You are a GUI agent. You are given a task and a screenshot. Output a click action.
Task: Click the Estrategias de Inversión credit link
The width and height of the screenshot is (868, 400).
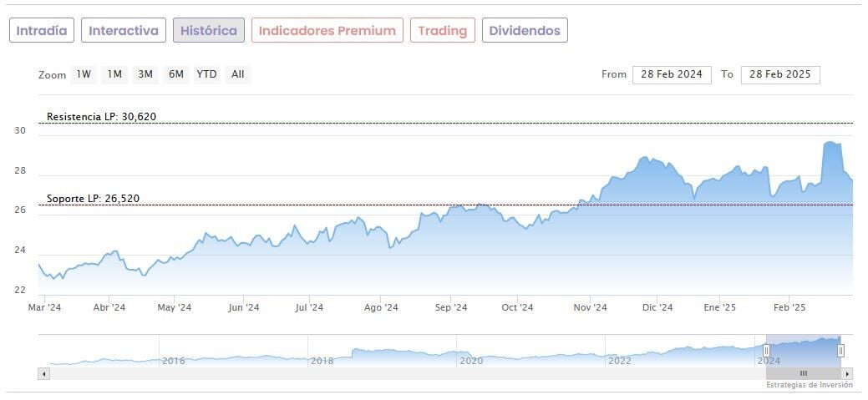click(x=809, y=386)
